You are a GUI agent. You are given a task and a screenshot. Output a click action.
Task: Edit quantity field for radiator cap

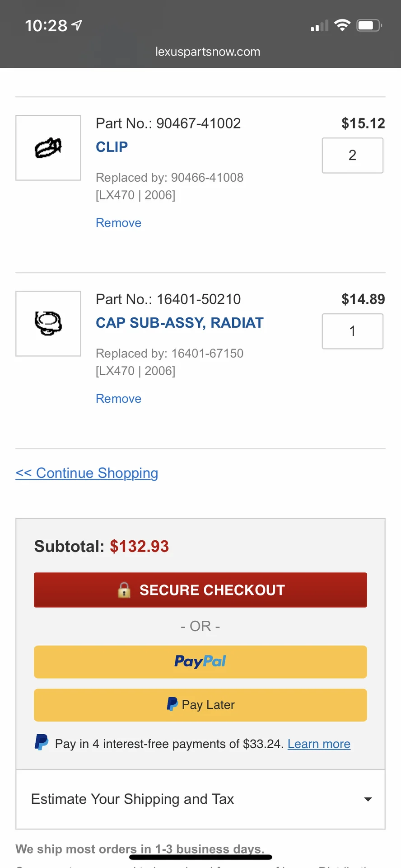(352, 331)
